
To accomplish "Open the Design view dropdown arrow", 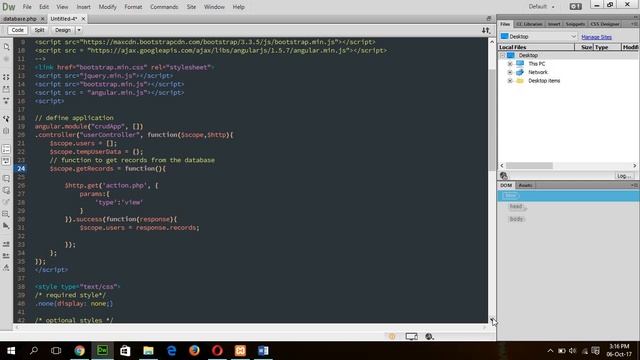I will point(79,30).
